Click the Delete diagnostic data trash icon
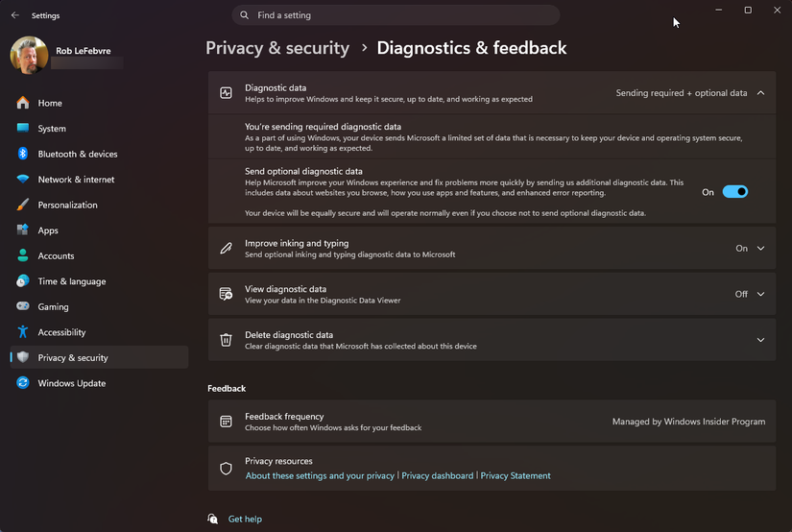 pyautogui.click(x=226, y=340)
